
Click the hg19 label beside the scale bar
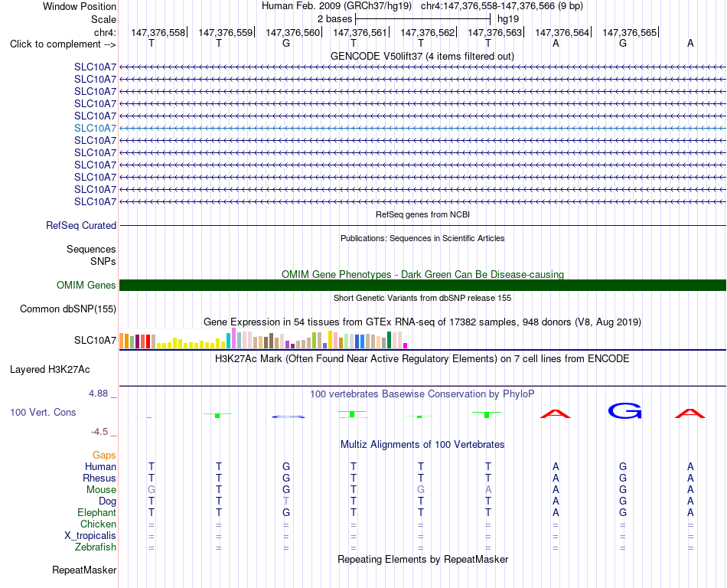508,19
